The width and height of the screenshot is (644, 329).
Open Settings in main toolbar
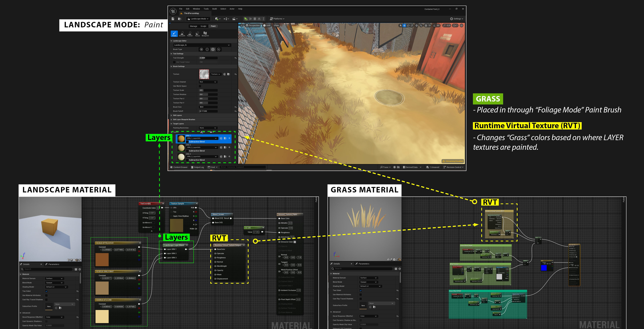[457, 19]
